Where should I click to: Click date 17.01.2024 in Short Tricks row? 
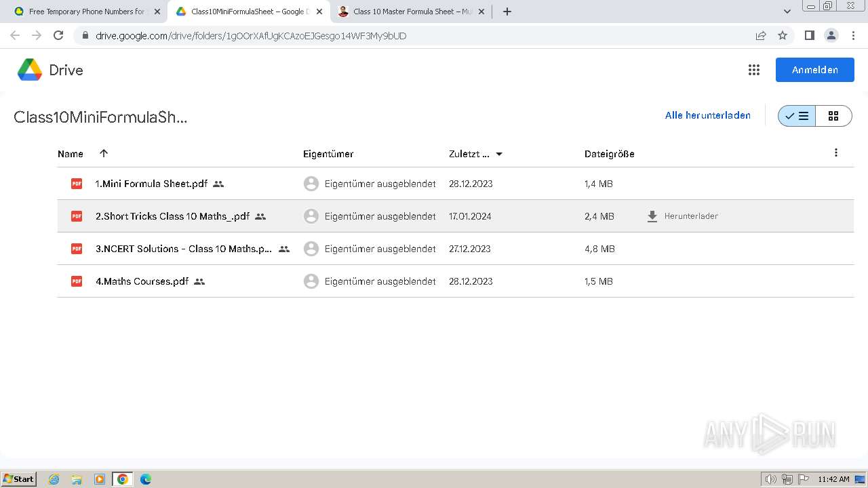click(x=470, y=216)
